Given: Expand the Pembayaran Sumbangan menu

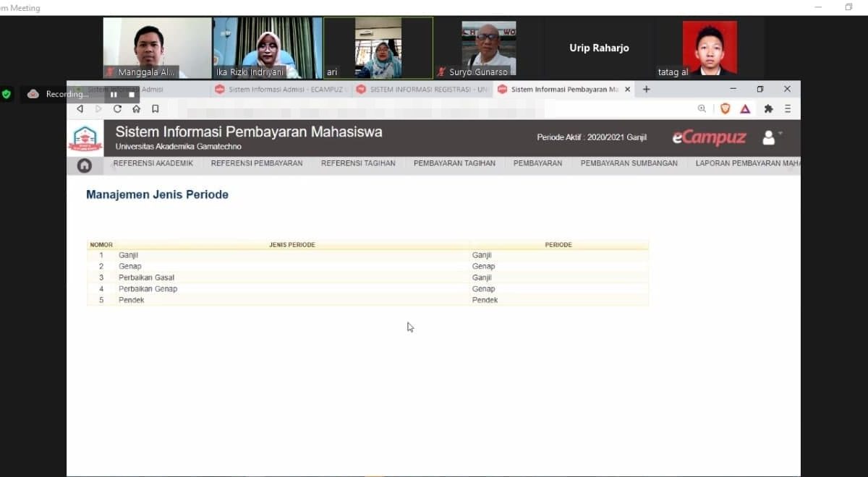Looking at the screenshot, I should 629,163.
